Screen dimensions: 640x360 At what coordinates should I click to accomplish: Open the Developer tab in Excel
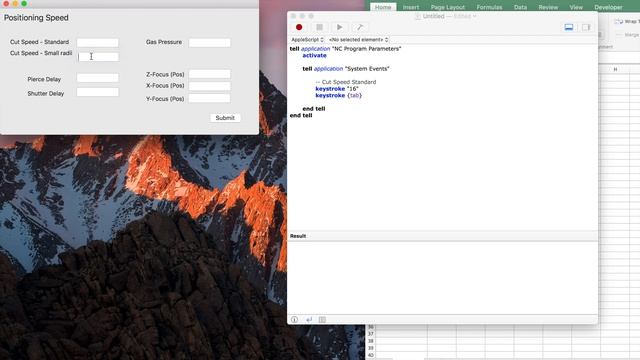[608, 7]
